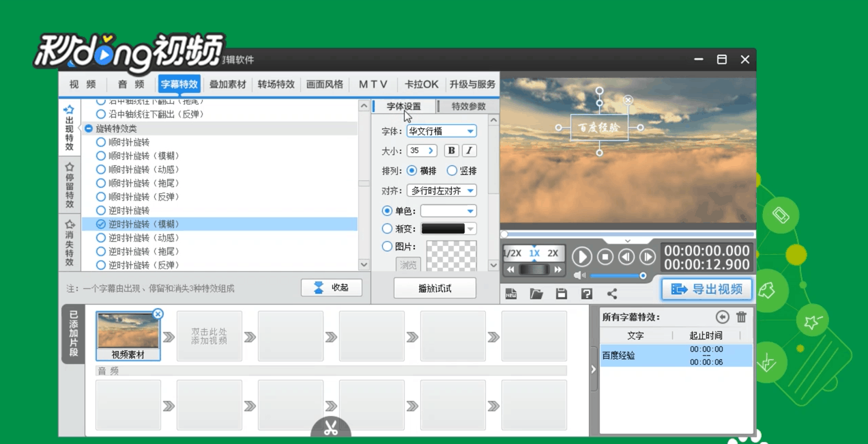The width and height of the screenshot is (868, 444).
Task: Open a project via the folder icon
Action: coord(536,294)
